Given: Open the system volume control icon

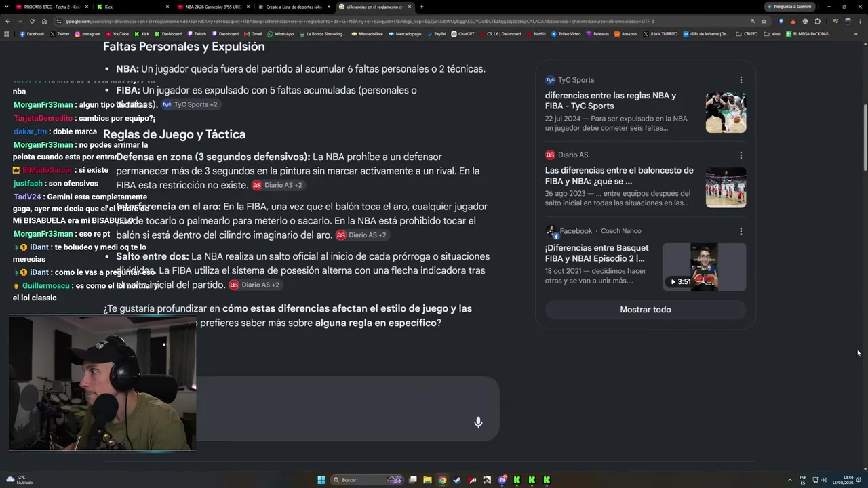Looking at the screenshot, I should (825, 480).
